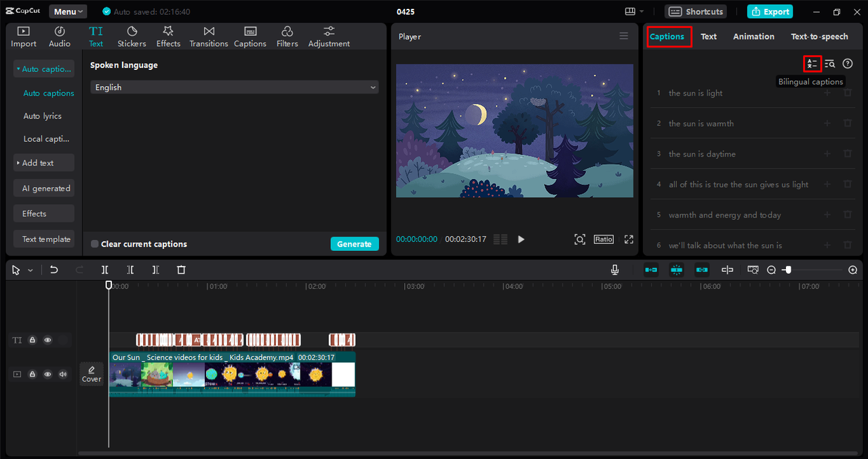
Task: Zoom in the timeline with plus icon
Action: click(853, 270)
